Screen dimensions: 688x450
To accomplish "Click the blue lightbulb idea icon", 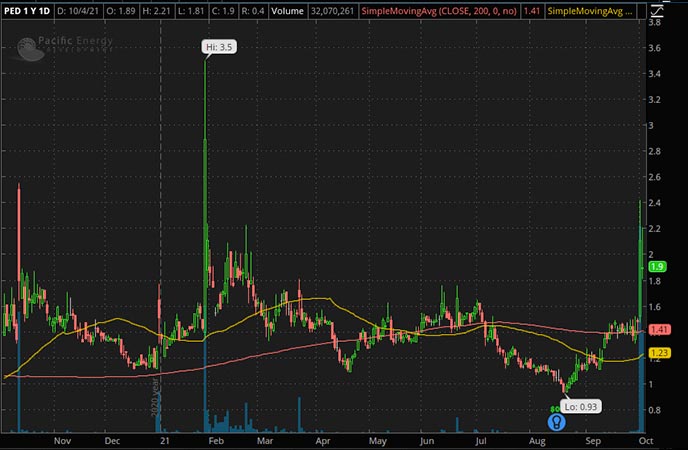I will [556, 422].
